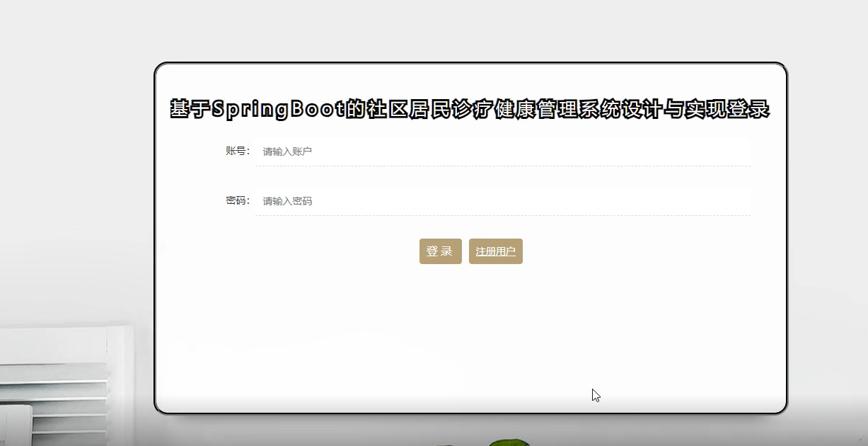Click the 密码 field label
Screen dimensions: 868x446
pyautogui.click(x=236, y=200)
